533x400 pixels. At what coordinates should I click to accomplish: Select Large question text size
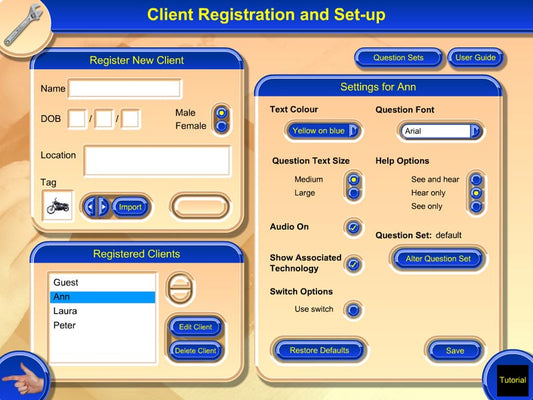pos(354,193)
